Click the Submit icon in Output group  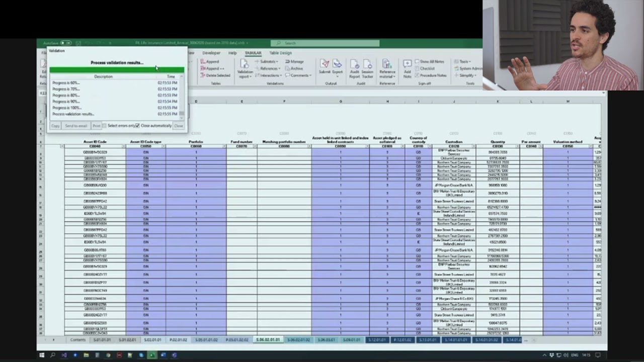click(x=325, y=67)
